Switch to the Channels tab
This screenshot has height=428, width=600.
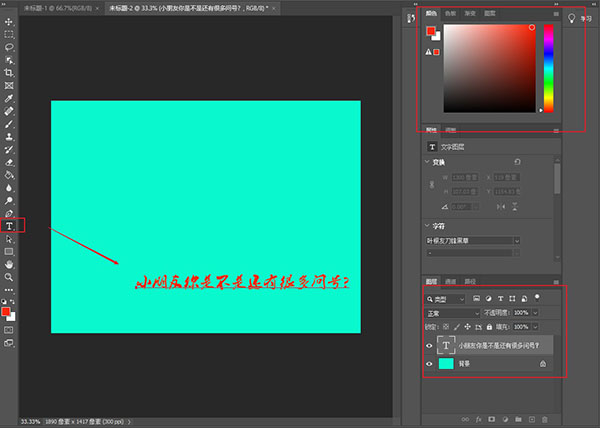point(450,282)
